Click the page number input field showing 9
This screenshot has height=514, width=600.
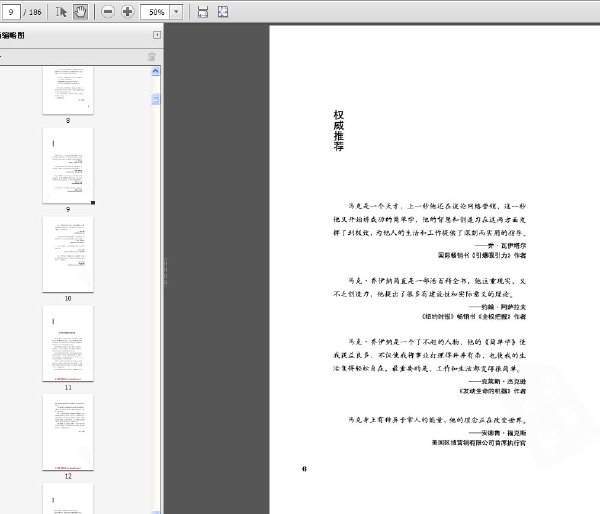pos(11,12)
